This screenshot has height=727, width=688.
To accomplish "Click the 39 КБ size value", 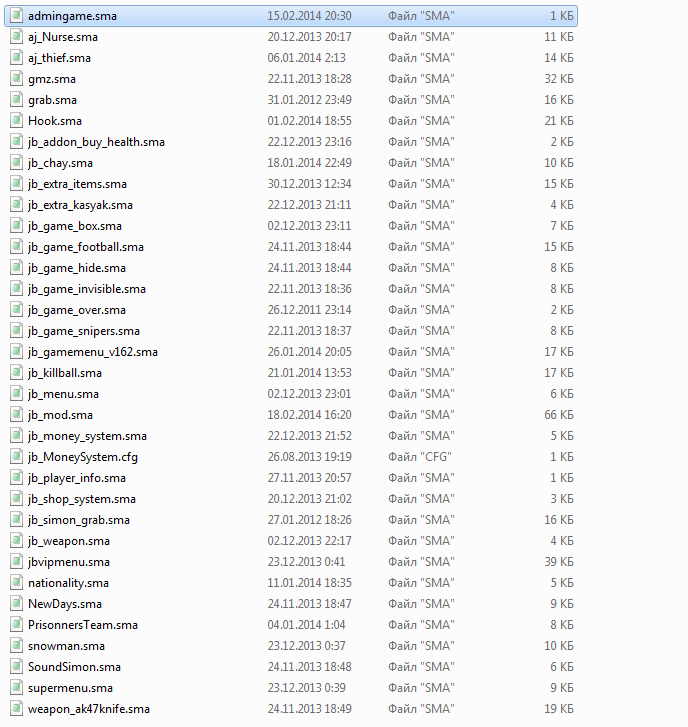I will (559, 561).
